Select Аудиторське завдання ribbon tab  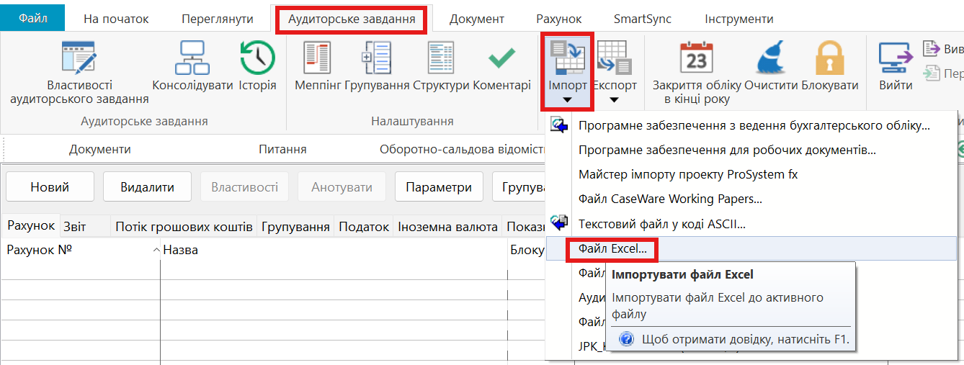[352, 18]
